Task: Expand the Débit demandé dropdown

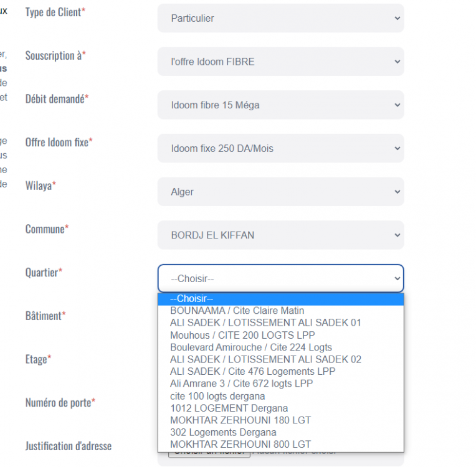Action: pyautogui.click(x=280, y=105)
